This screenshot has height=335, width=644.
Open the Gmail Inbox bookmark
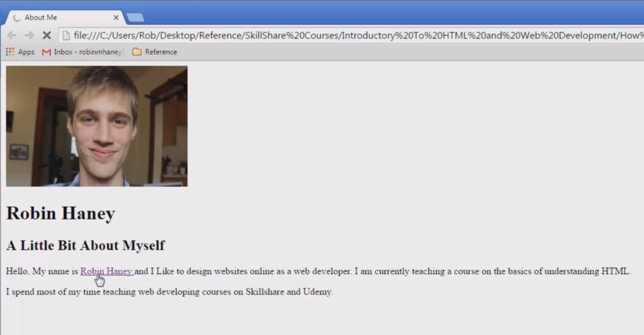(x=82, y=52)
